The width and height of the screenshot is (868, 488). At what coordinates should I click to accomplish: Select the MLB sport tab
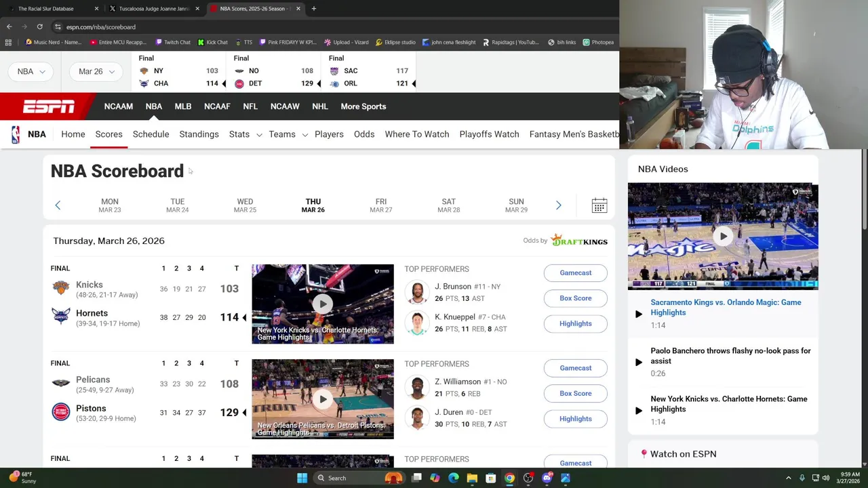click(182, 106)
